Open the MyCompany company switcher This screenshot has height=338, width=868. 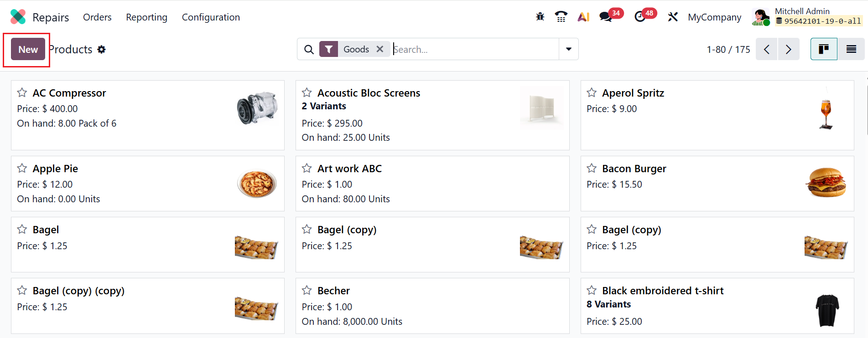(714, 17)
